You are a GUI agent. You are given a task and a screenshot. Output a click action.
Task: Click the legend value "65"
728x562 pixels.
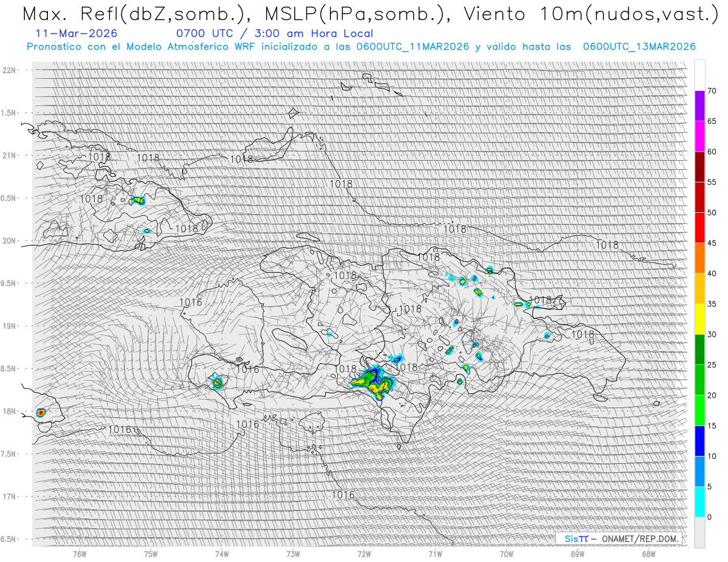click(712, 121)
